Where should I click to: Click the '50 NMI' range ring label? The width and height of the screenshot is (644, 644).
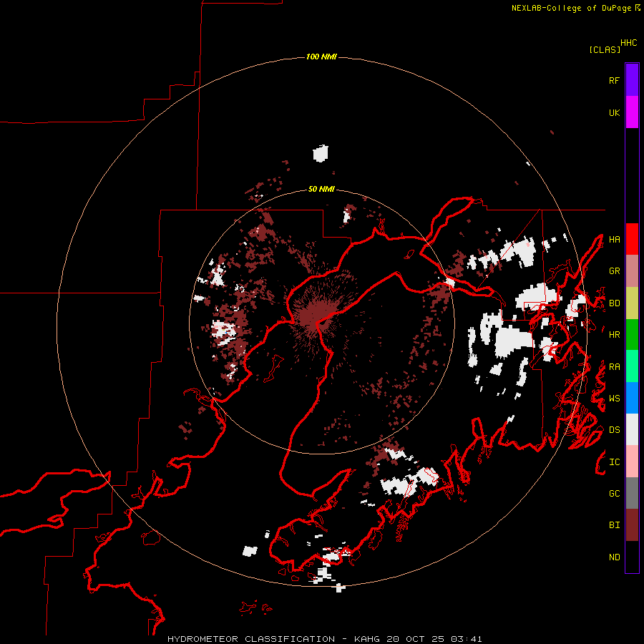[321, 189]
